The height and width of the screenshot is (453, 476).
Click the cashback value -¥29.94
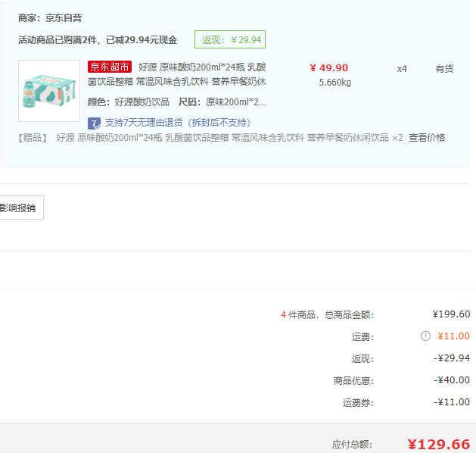[452, 358]
